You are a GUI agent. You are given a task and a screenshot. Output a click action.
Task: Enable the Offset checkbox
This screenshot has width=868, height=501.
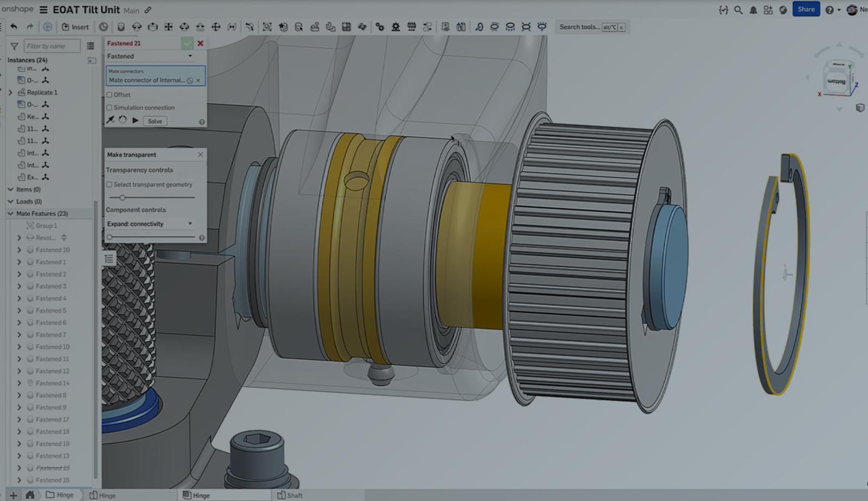click(x=110, y=94)
